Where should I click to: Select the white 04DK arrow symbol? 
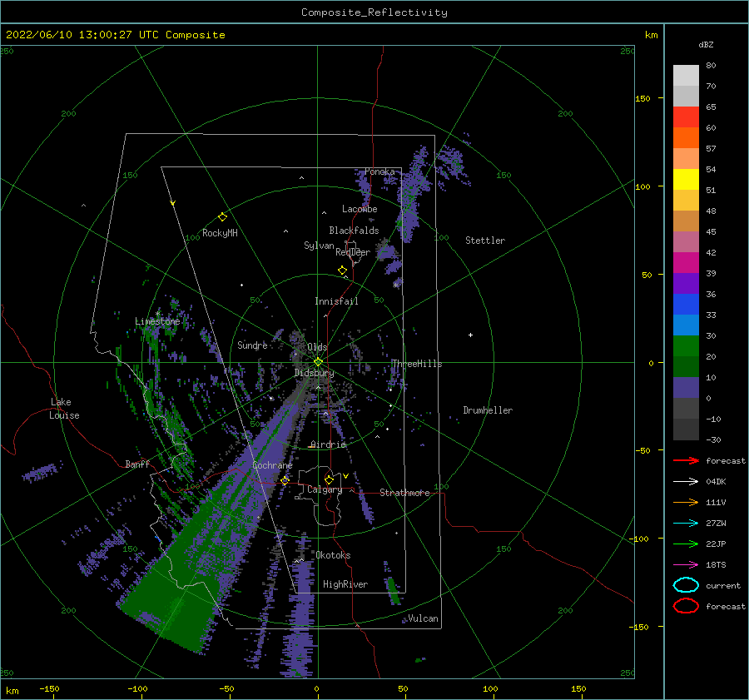coord(686,481)
